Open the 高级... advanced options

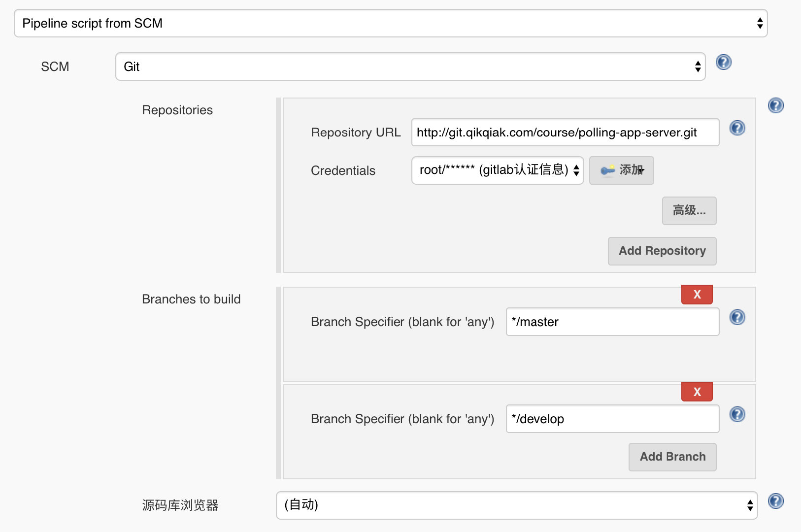coord(689,211)
